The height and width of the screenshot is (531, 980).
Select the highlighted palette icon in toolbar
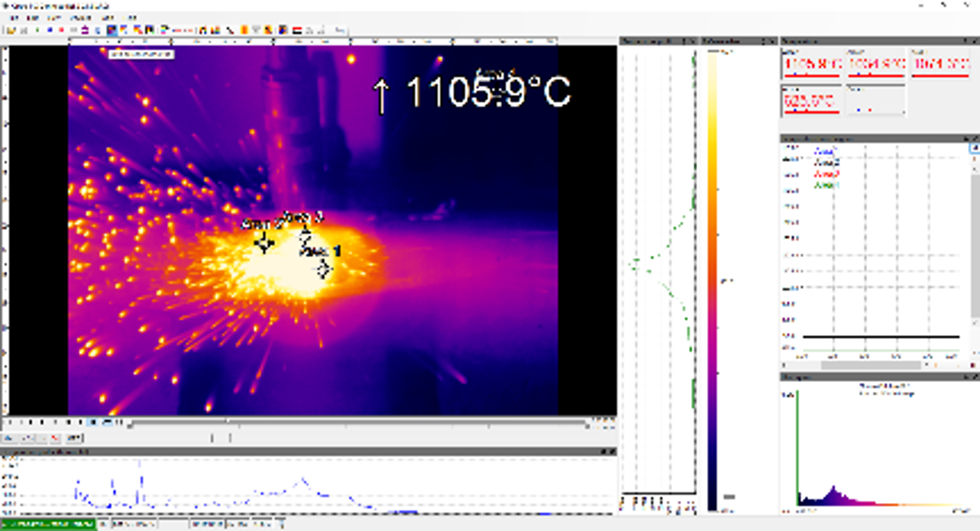pyautogui.click(x=112, y=30)
